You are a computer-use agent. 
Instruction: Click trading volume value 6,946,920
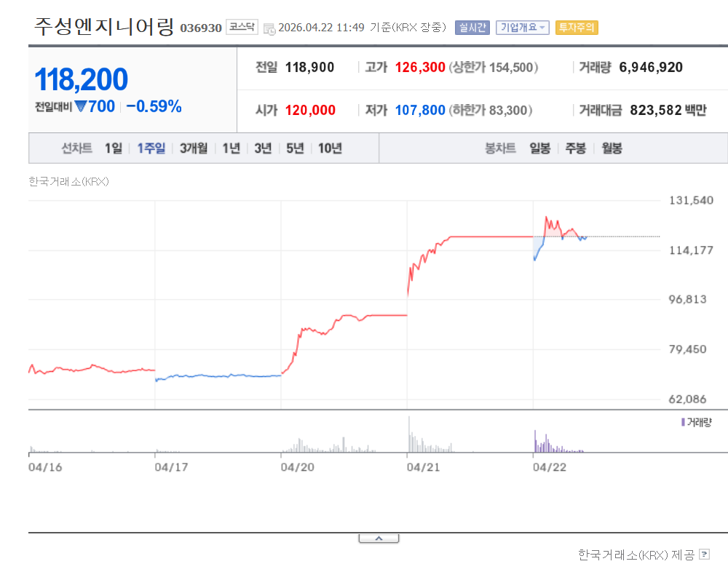click(x=651, y=67)
